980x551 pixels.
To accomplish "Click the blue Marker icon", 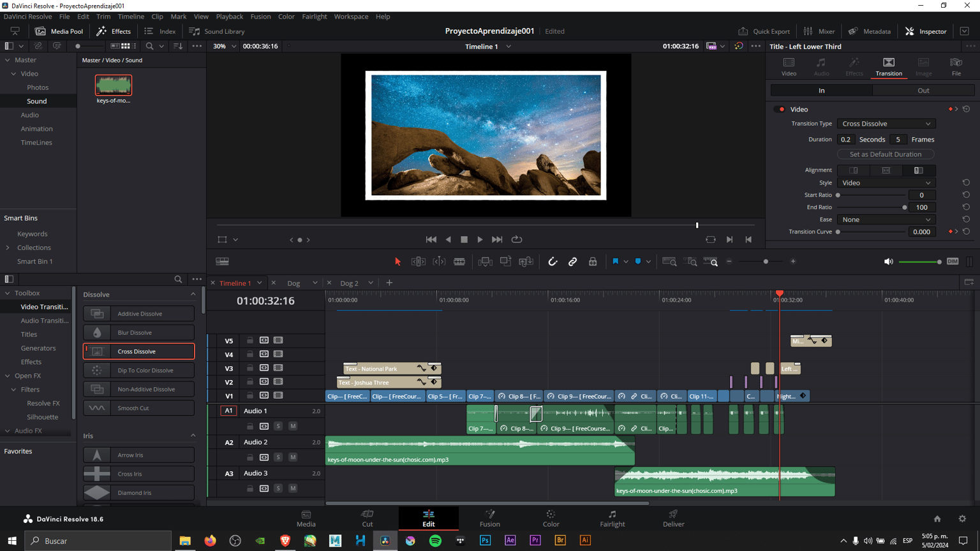I will (638, 261).
